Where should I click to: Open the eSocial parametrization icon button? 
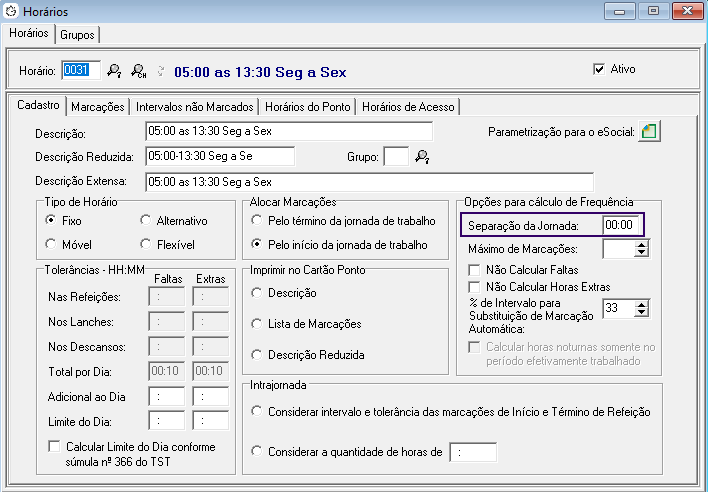point(649,132)
